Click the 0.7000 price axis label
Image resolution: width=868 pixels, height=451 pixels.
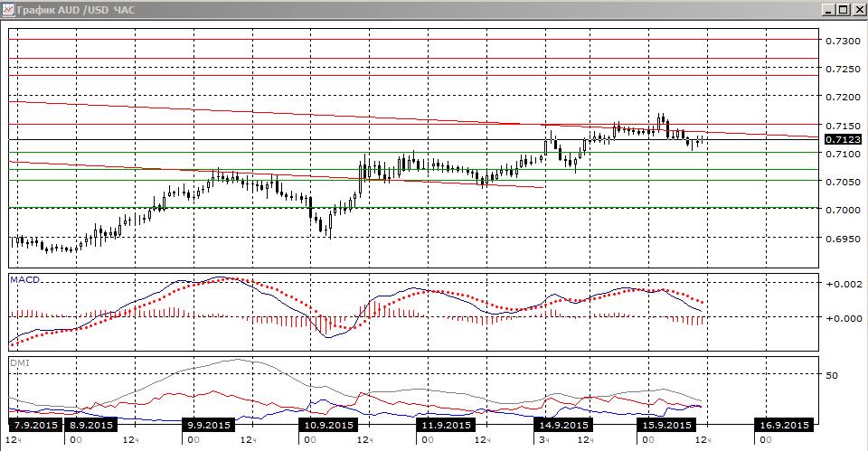click(843, 211)
